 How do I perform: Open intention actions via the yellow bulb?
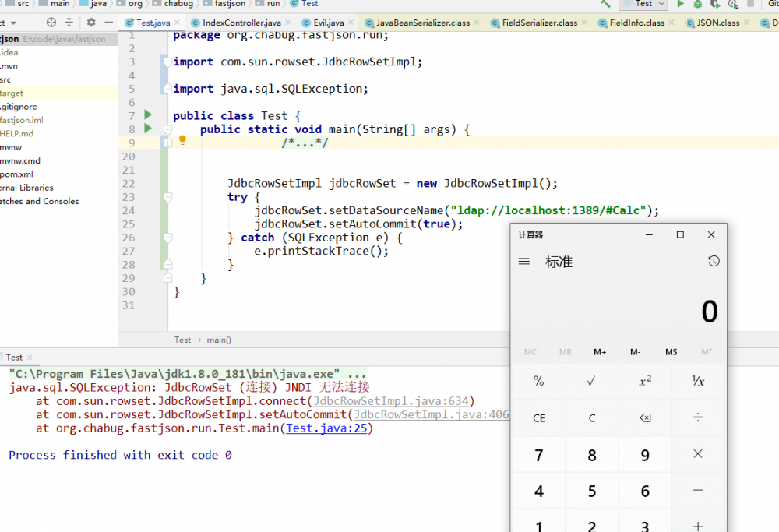pos(182,139)
